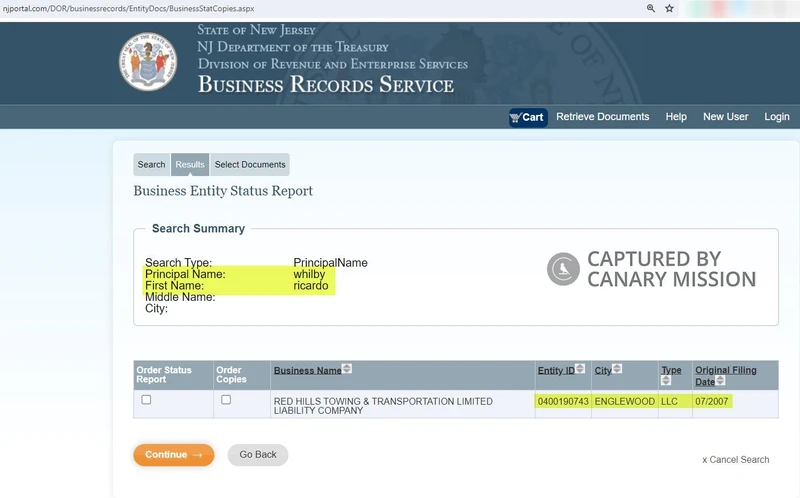
Task: Bookmark this page with the star icon
Action: click(x=670, y=8)
